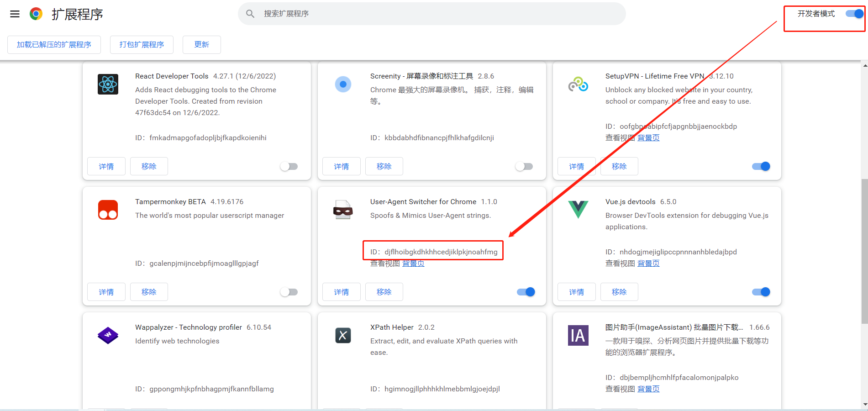Viewport: 868px width, 411px height.
Task: Click the XPath Helper ID text
Action: coord(435,389)
